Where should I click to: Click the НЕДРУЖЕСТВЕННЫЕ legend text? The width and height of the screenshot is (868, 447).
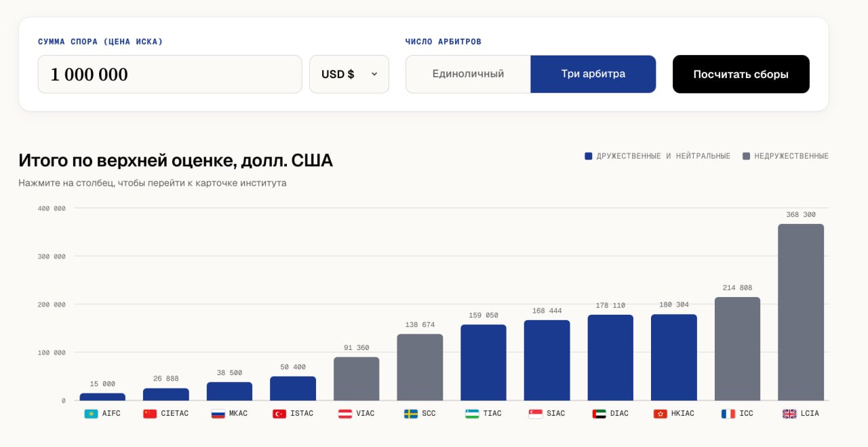pos(791,156)
